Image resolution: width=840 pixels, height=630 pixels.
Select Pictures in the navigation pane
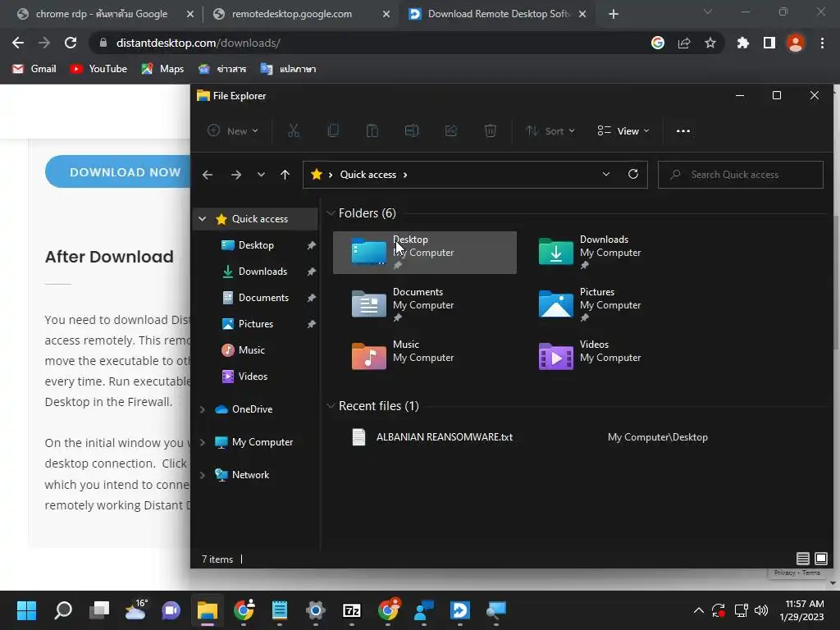tap(256, 324)
